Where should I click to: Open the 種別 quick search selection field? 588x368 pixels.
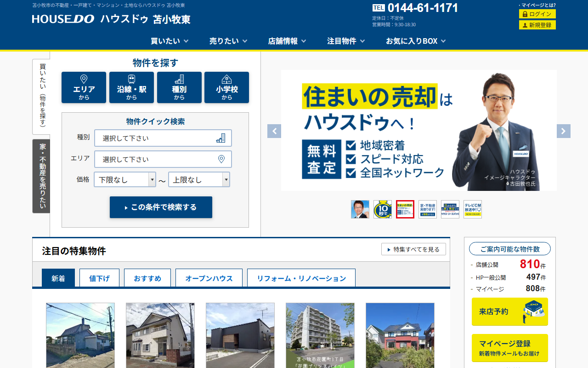163,138
